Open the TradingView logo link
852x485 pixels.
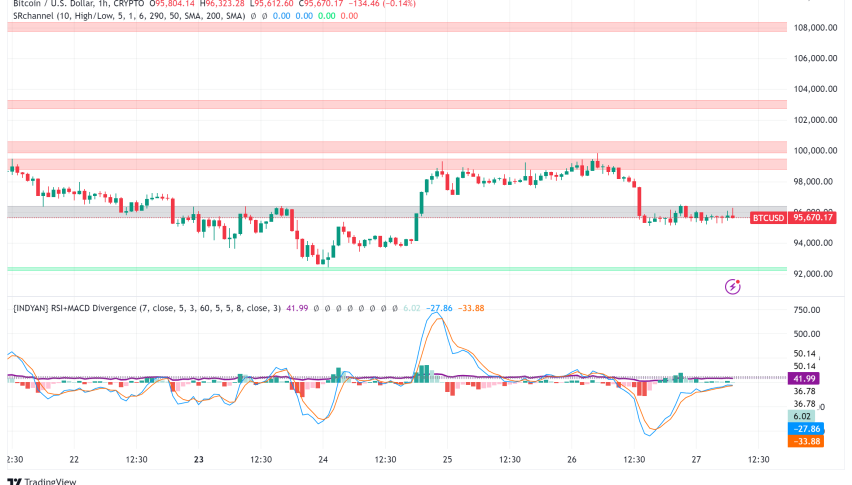[x=42, y=481]
